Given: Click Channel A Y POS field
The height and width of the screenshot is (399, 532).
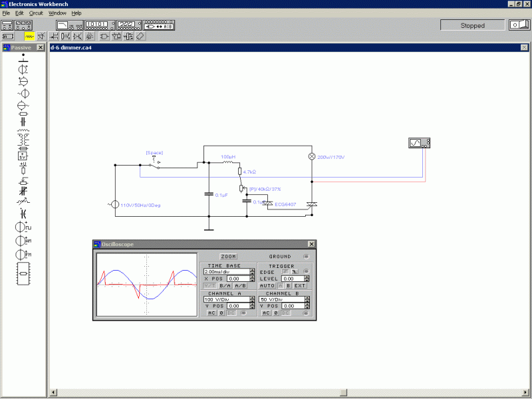Looking at the screenshot, I should [x=238, y=306].
